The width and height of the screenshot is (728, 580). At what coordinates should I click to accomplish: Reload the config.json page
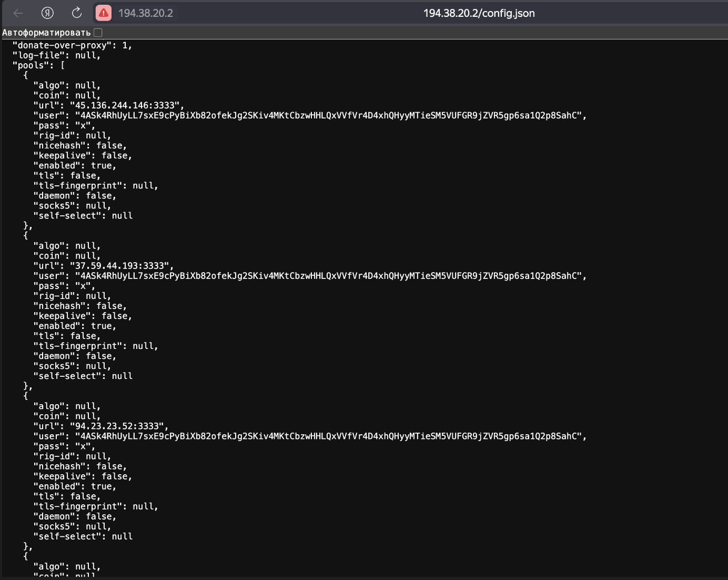pyautogui.click(x=77, y=13)
